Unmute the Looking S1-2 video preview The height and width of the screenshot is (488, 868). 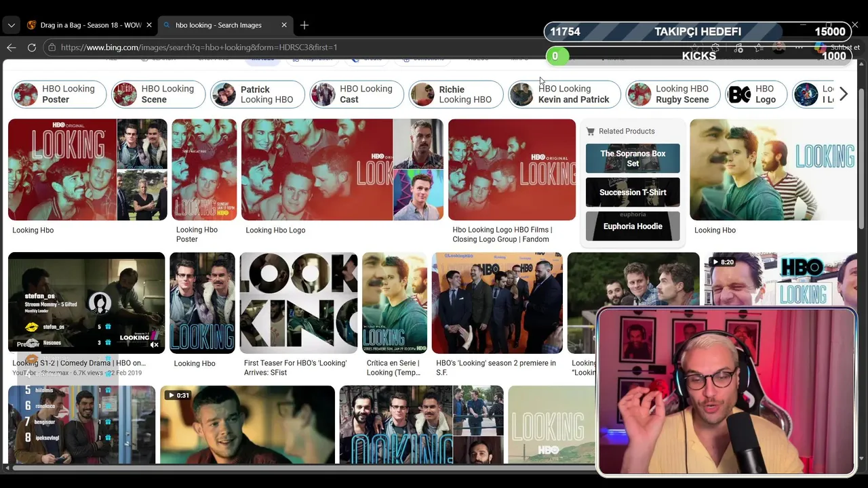[154, 345]
